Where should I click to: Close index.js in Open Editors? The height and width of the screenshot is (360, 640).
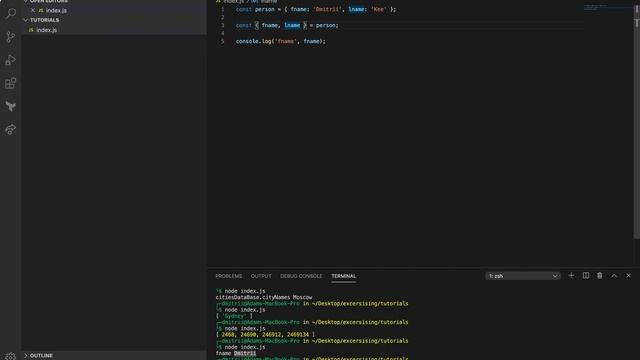[33, 10]
